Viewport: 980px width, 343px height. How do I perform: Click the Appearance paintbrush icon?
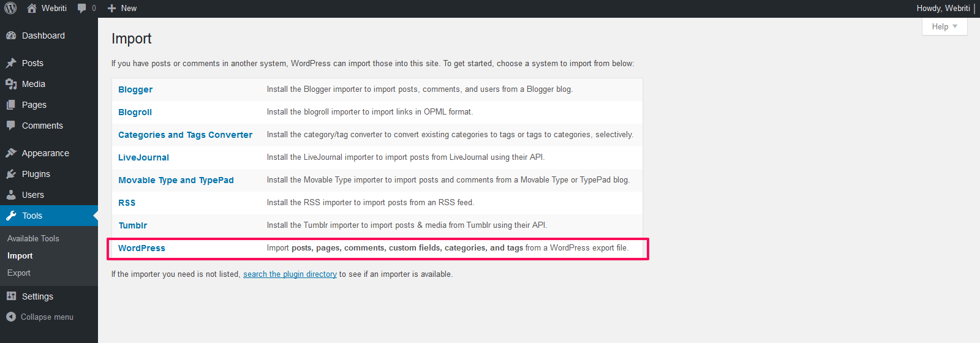click(x=11, y=153)
